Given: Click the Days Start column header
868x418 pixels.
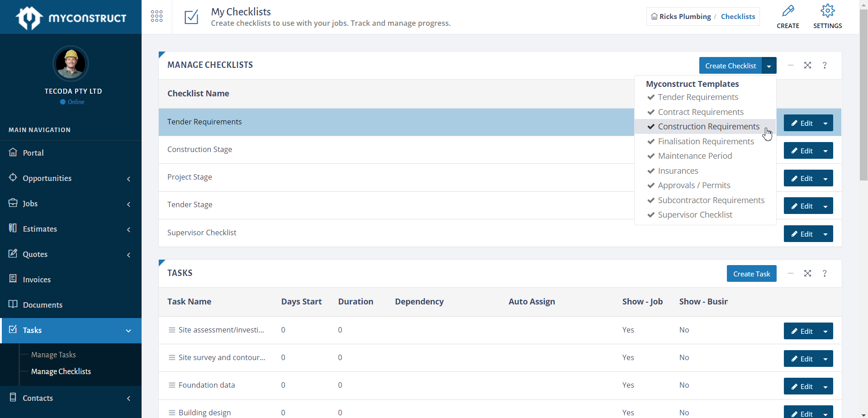Looking at the screenshot, I should coord(301,302).
